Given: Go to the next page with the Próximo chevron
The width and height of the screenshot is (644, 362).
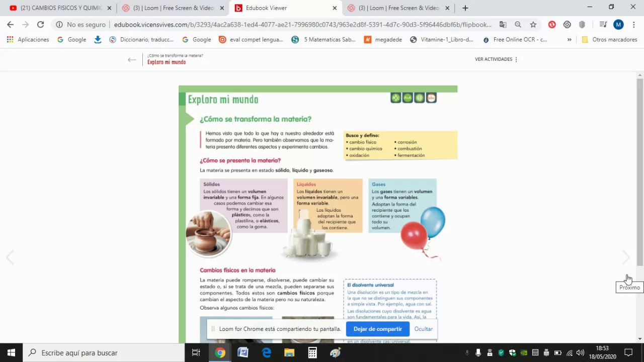Looking at the screenshot, I should click(625, 257).
